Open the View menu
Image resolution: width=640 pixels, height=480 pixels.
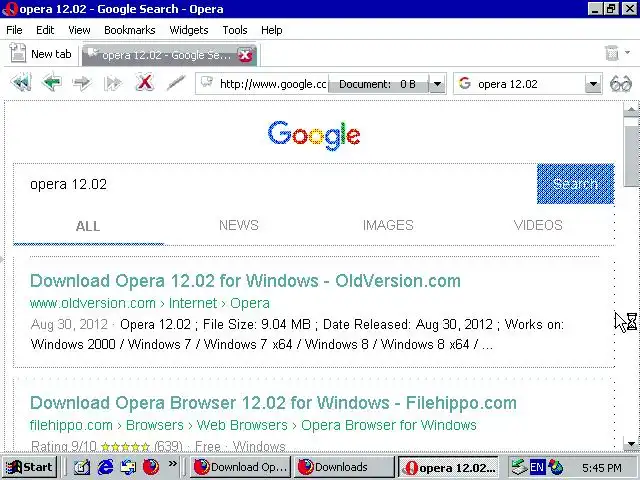click(x=79, y=30)
